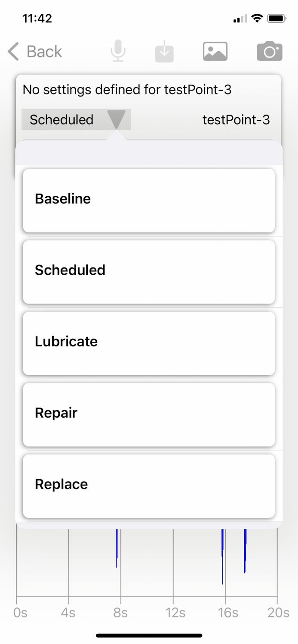
Task: Open the camera icon in the toolbar
Action: (x=270, y=51)
